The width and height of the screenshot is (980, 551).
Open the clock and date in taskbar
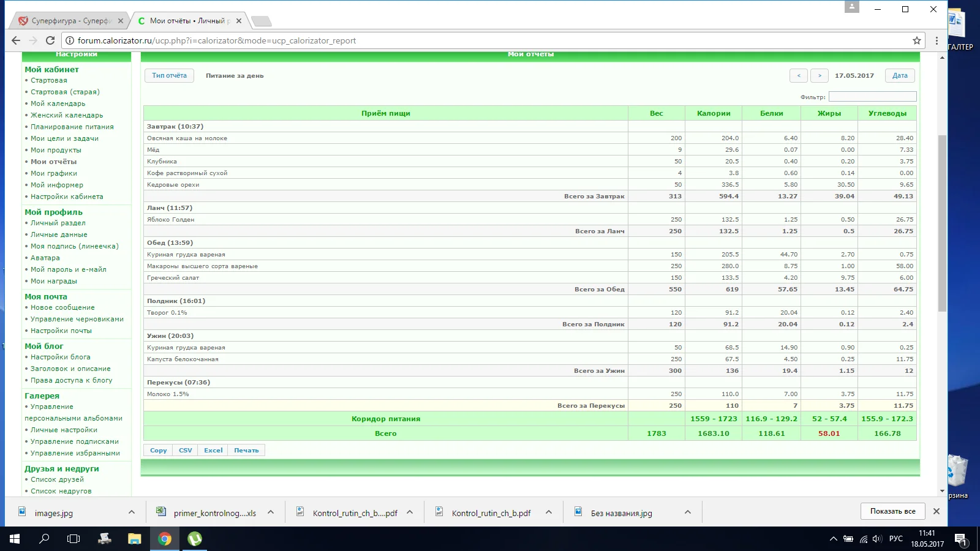[927, 539]
